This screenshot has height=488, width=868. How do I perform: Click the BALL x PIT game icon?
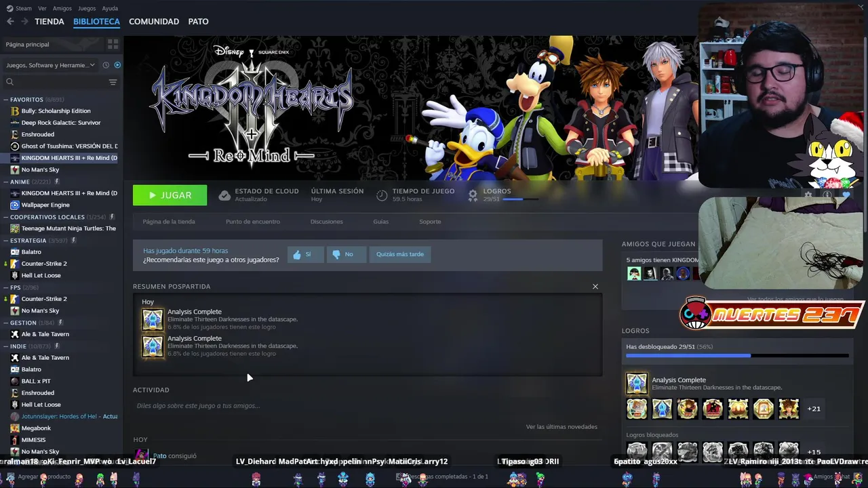15,381
